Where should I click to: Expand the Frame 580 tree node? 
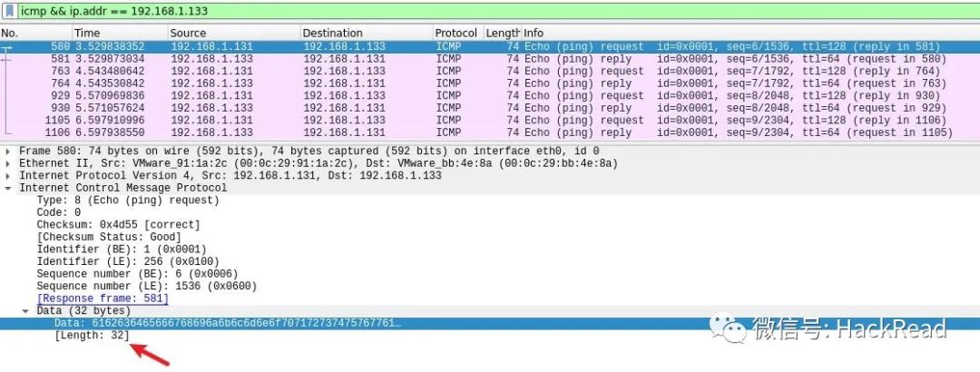pos(7,152)
